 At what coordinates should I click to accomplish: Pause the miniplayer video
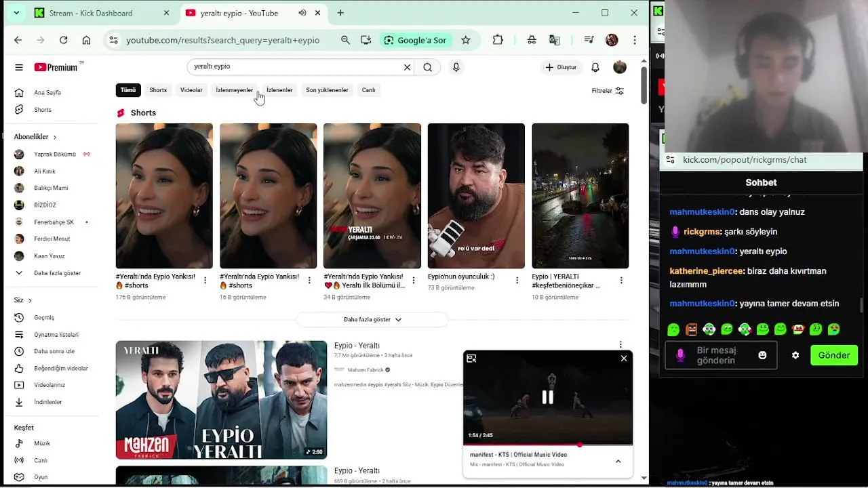(547, 397)
